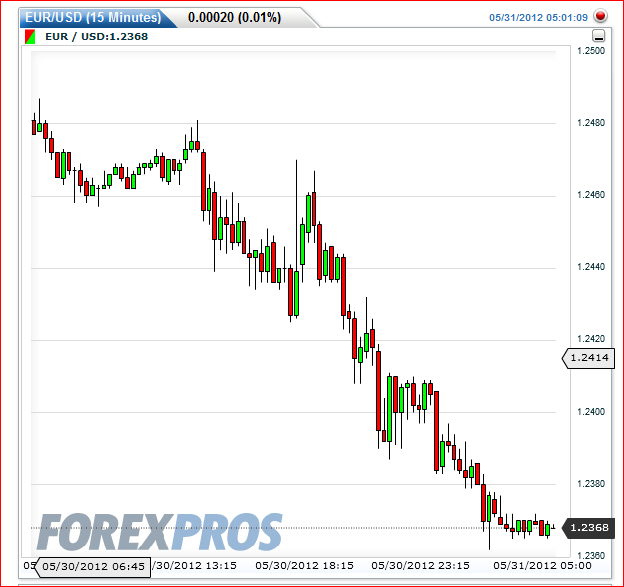Click the 1.2400 y-axis label
This screenshot has height=587, width=624.
[591, 411]
